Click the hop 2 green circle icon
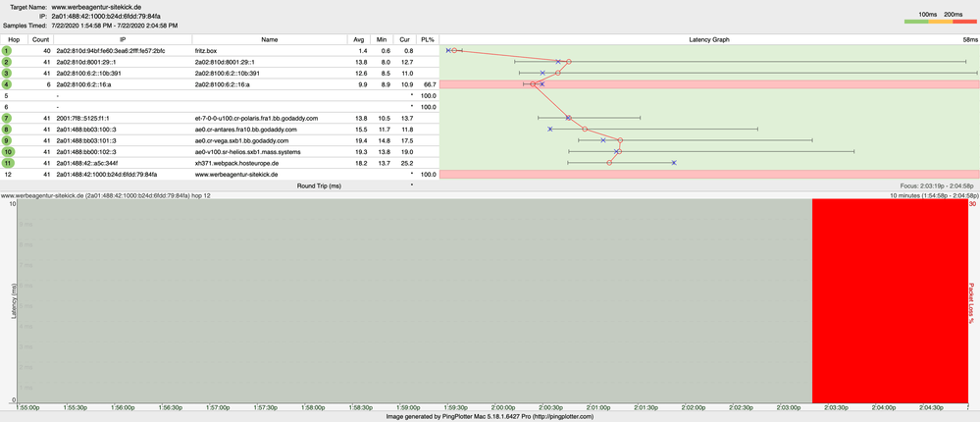The width and height of the screenshot is (980, 422). pos(6,62)
